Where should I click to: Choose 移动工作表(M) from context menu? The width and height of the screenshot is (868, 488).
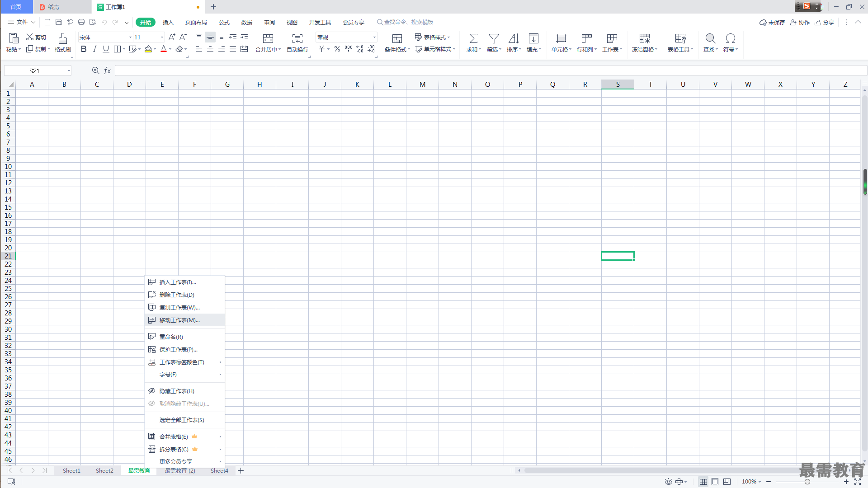[184, 320]
